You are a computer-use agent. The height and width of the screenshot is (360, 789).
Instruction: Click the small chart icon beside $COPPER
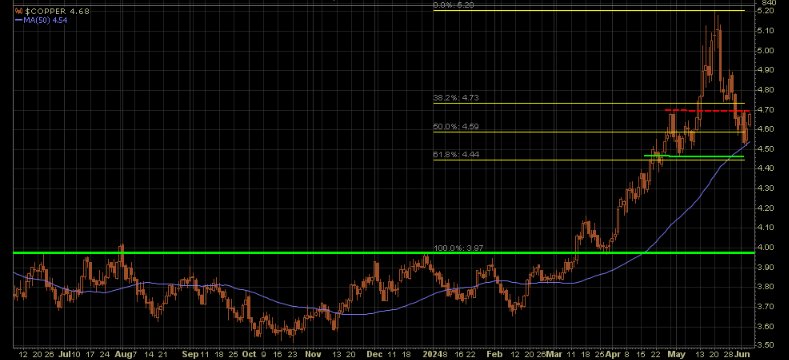tap(19, 11)
